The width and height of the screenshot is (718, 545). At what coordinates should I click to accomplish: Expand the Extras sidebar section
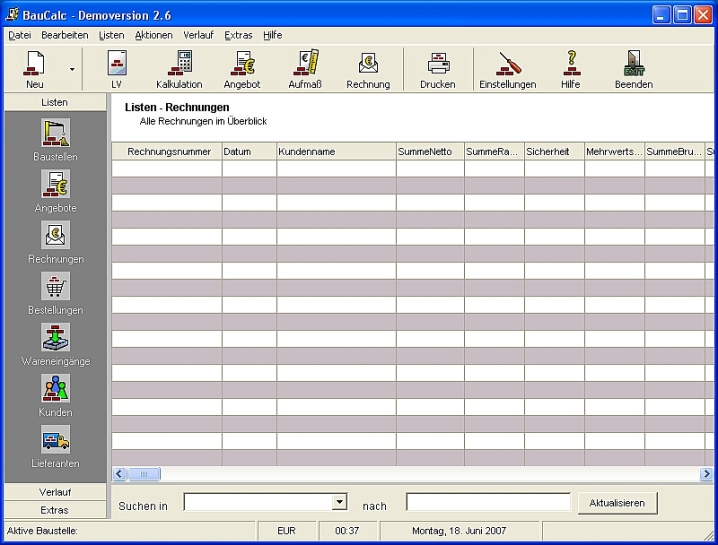[x=55, y=510]
